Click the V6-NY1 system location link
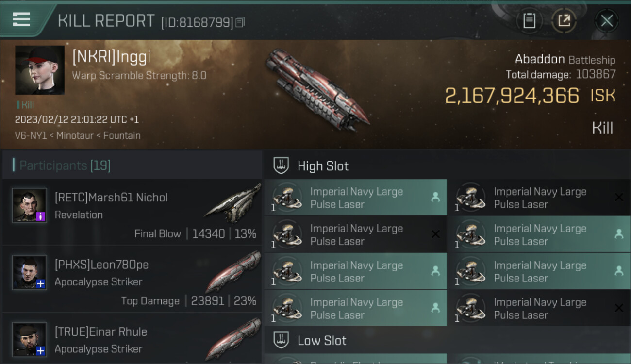The height and width of the screenshot is (364, 631). [x=31, y=135]
